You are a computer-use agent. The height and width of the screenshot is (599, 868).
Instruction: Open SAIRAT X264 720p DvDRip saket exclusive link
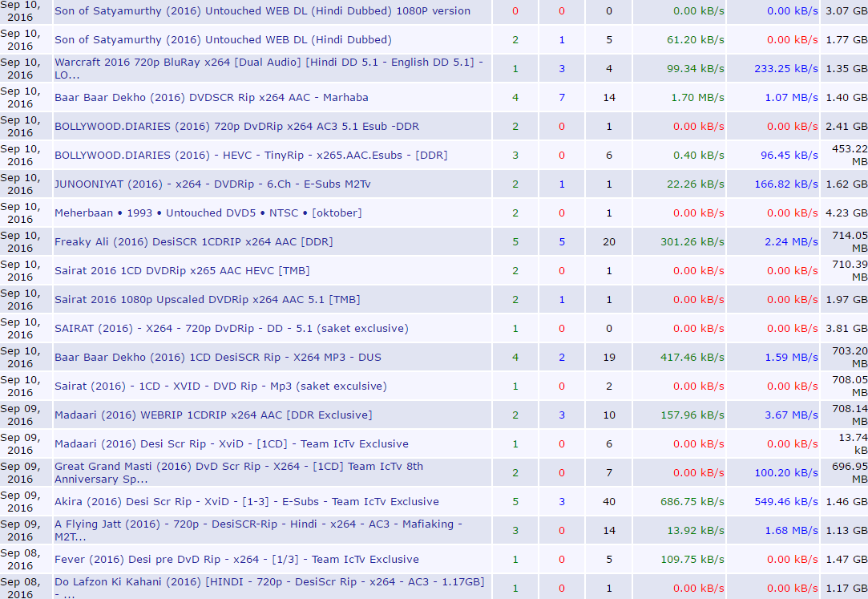[232, 328]
